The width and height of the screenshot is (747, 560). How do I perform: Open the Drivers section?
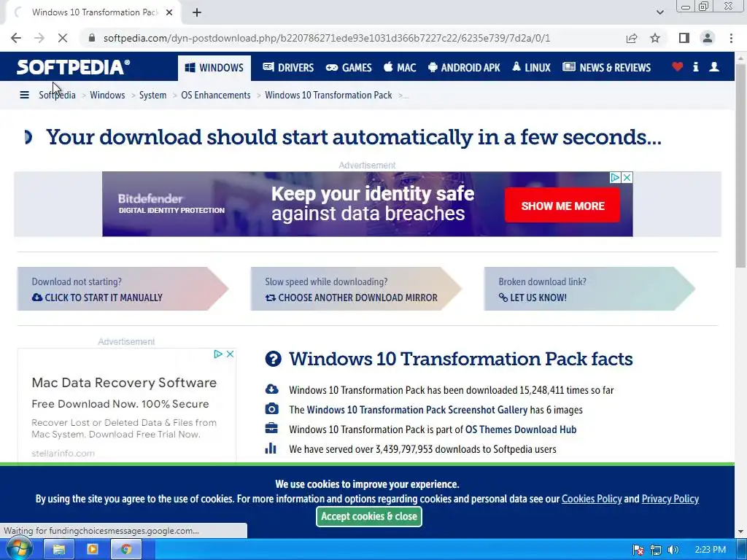click(x=288, y=68)
